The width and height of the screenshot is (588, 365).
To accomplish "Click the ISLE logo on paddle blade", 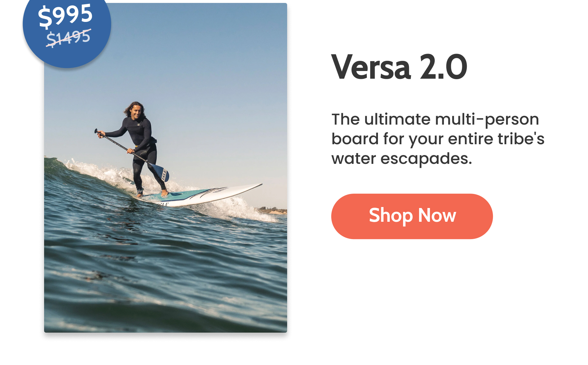I will (164, 174).
